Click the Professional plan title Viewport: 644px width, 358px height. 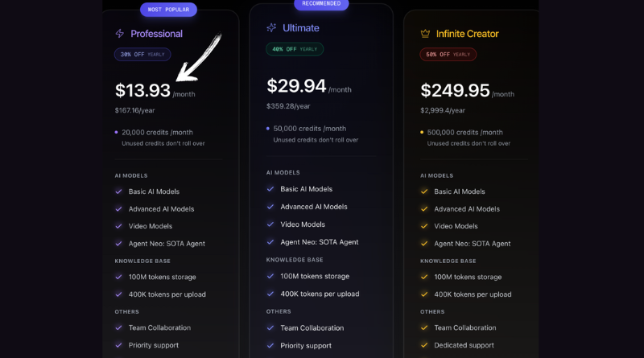tap(156, 34)
